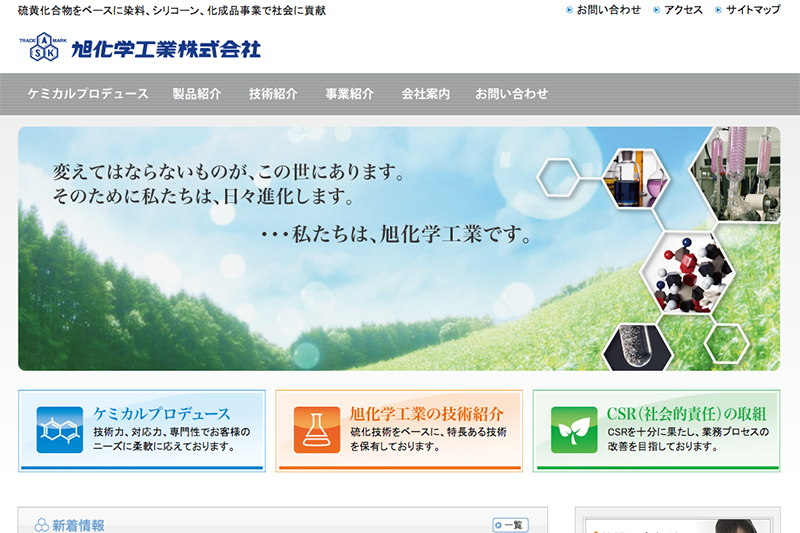Click the green leaf icon in CSR banner
The image size is (800, 533).
tap(574, 429)
